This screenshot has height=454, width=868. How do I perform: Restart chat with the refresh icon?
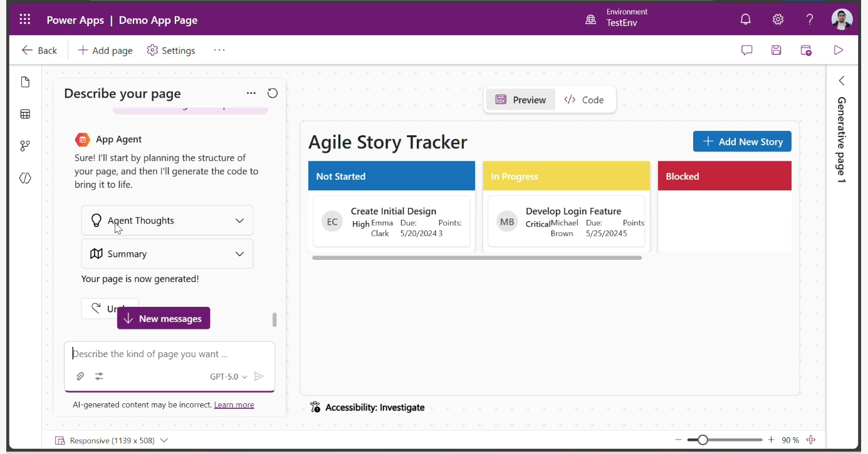pyautogui.click(x=273, y=93)
